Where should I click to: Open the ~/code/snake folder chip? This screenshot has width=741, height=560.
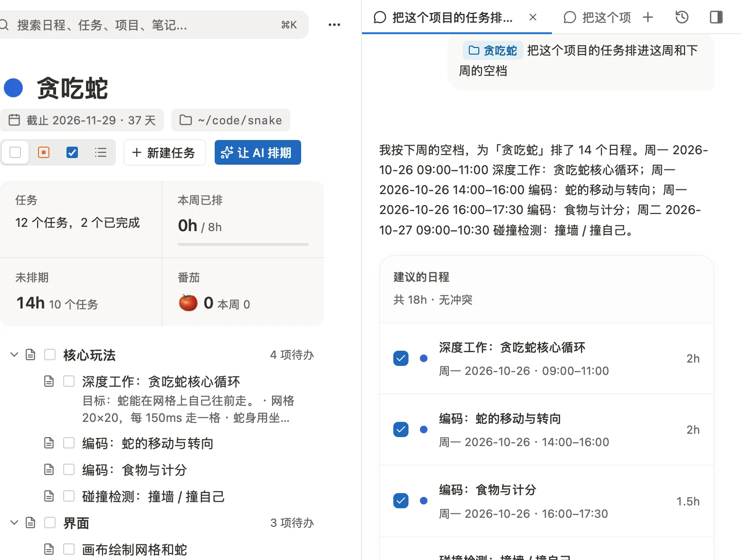pyautogui.click(x=231, y=120)
